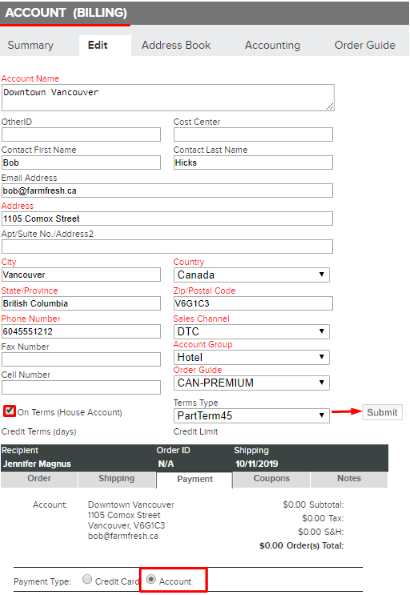Open the Coupons tab

pos(271,479)
